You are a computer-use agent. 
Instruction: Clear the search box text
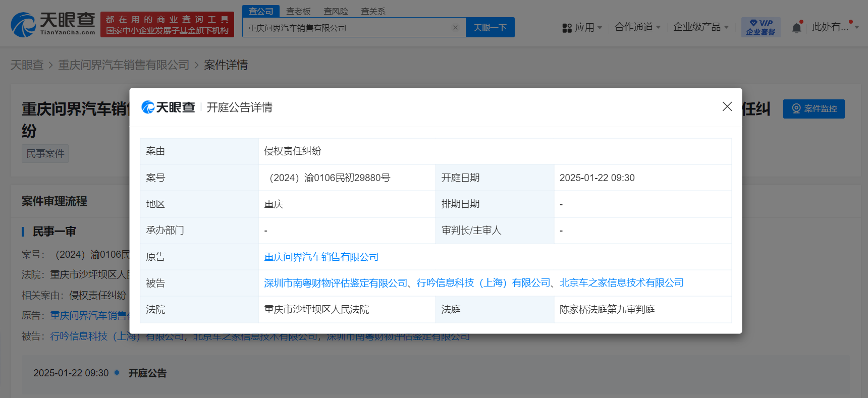click(x=455, y=28)
